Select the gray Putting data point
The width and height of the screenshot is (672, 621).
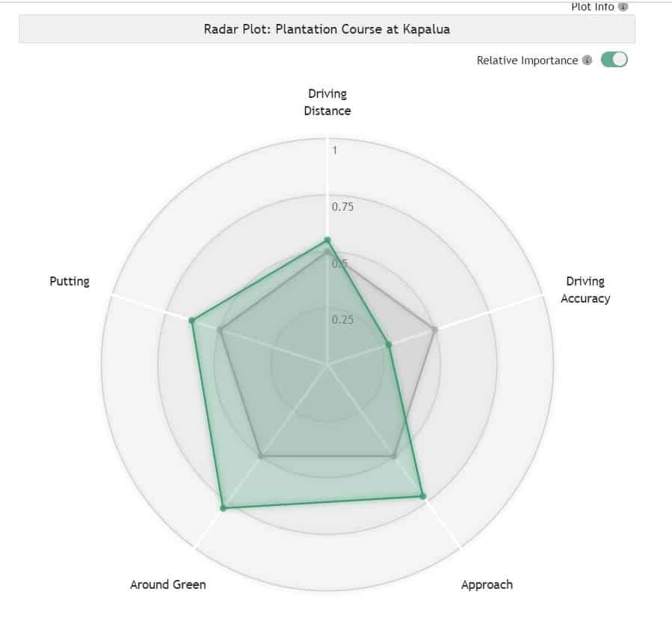coord(220,330)
